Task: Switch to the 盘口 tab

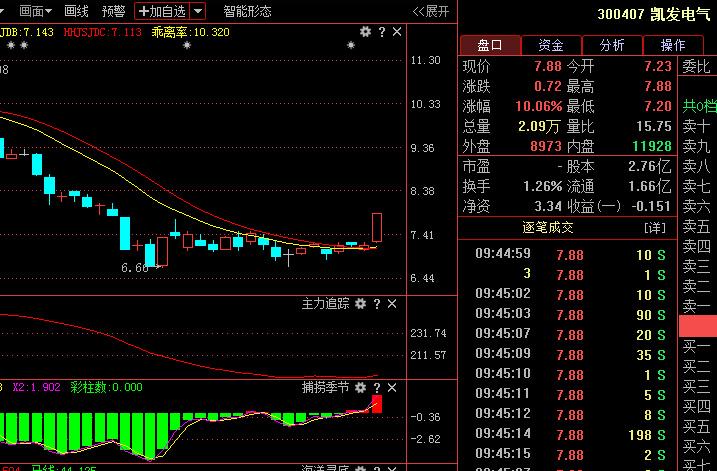Action: 490,45
